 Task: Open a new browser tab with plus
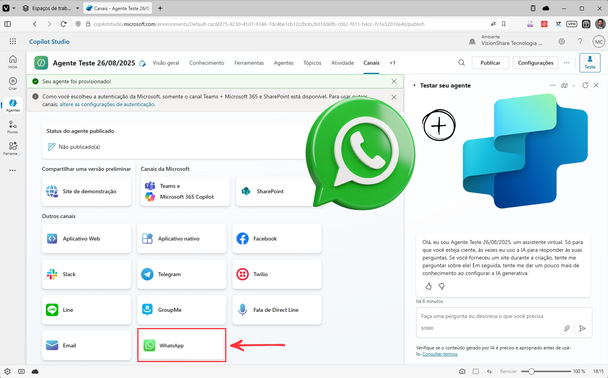(x=160, y=8)
